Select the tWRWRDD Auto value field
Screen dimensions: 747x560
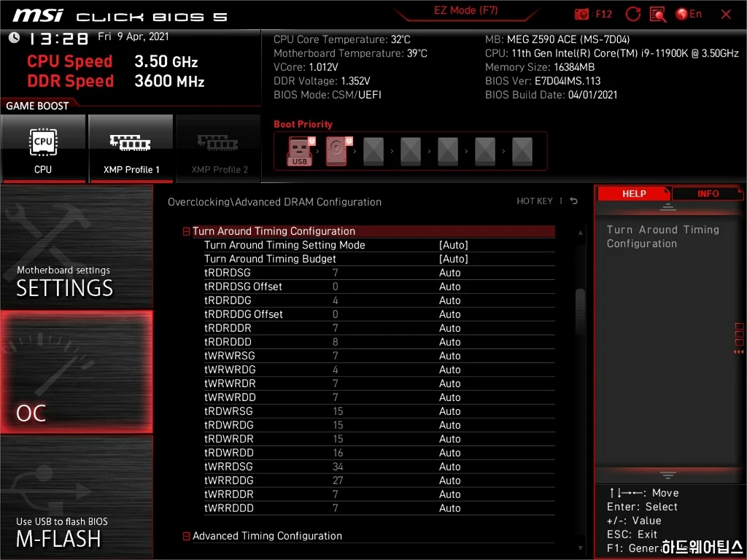(x=449, y=397)
